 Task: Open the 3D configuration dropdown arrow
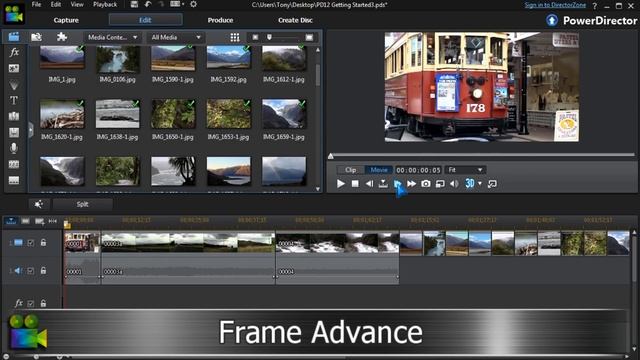click(x=480, y=184)
